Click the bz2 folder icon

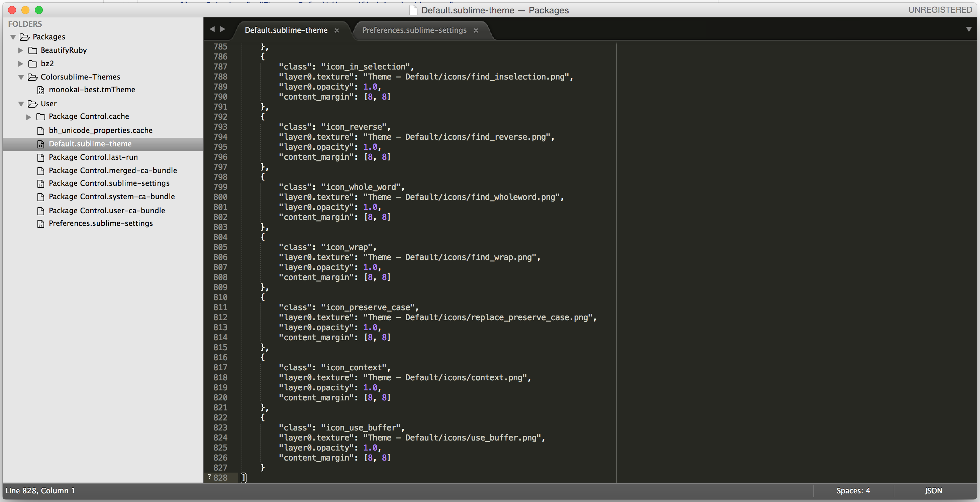pos(33,64)
